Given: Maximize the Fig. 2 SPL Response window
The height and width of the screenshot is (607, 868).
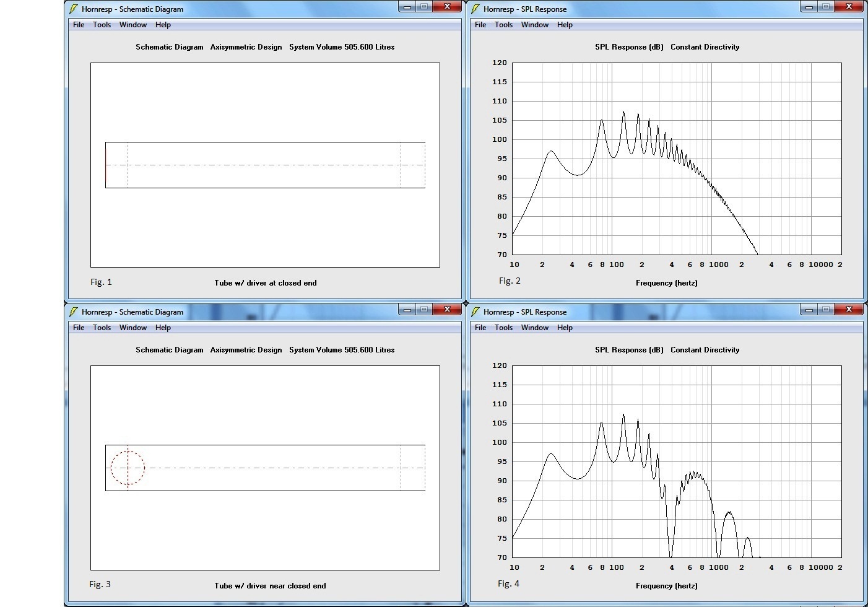Looking at the screenshot, I should tap(825, 7).
